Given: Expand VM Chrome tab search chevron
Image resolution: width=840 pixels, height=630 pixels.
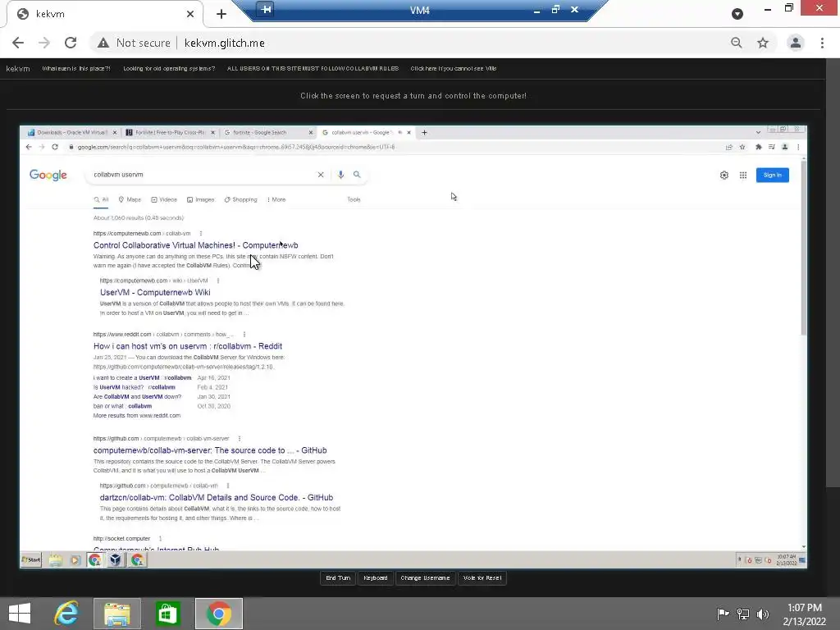Looking at the screenshot, I should 758,132.
